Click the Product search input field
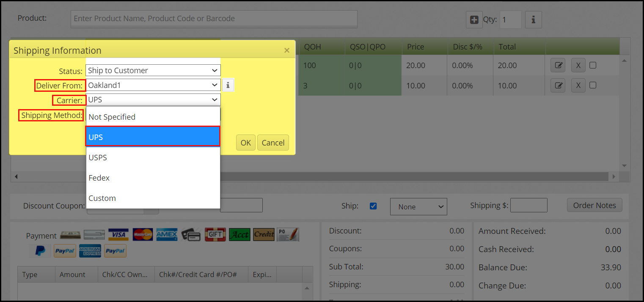Screen dimensions: 644x302 click(x=214, y=19)
